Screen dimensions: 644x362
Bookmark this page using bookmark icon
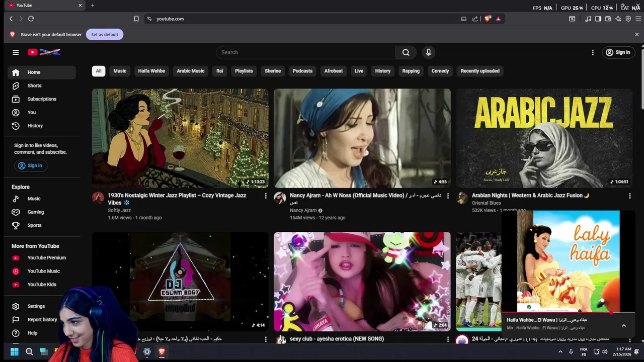pos(136,19)
